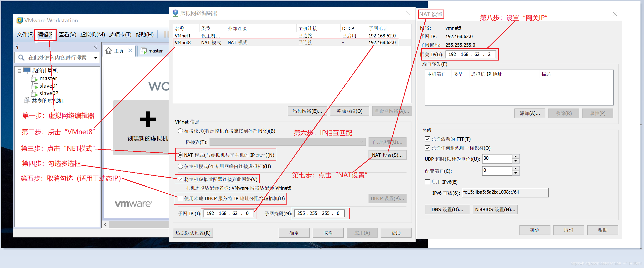This screenshot has height=268, width=644.
Task: Increase UDP 超时 value with up arrow
Action: pyautogui.click(x=516, y=157)
